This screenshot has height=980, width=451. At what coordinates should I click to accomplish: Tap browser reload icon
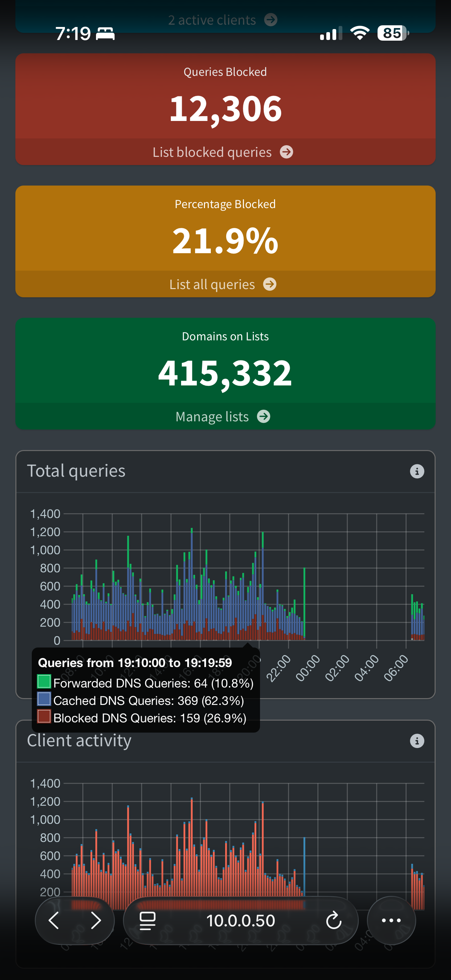pyautogui.click(x=333, y=920)
